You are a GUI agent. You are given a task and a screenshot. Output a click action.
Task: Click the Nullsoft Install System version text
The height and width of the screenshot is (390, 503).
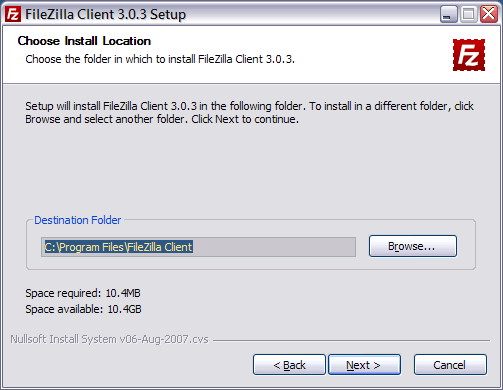click(109, 339)
